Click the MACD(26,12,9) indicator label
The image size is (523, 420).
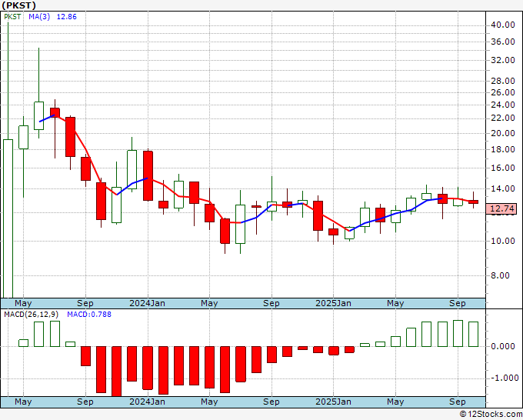coord(31,315)
